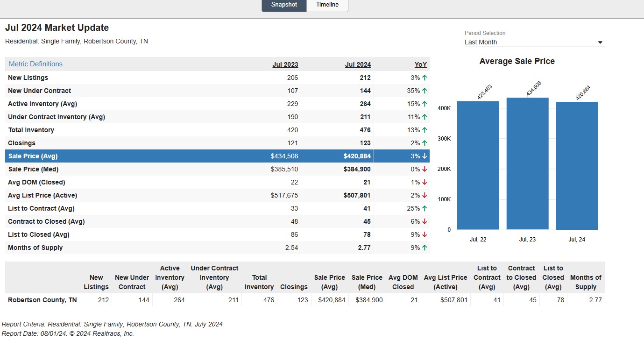The width and height of the screenshot is (644, 354).
Task: Click the up arrow next to New Under Contract 35%
Action: tap(425, 91)
